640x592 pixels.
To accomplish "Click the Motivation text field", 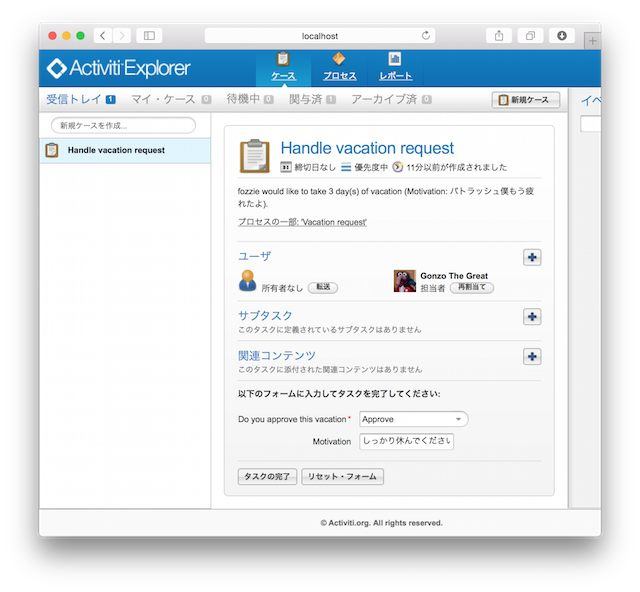I will [x=406, y=441].
